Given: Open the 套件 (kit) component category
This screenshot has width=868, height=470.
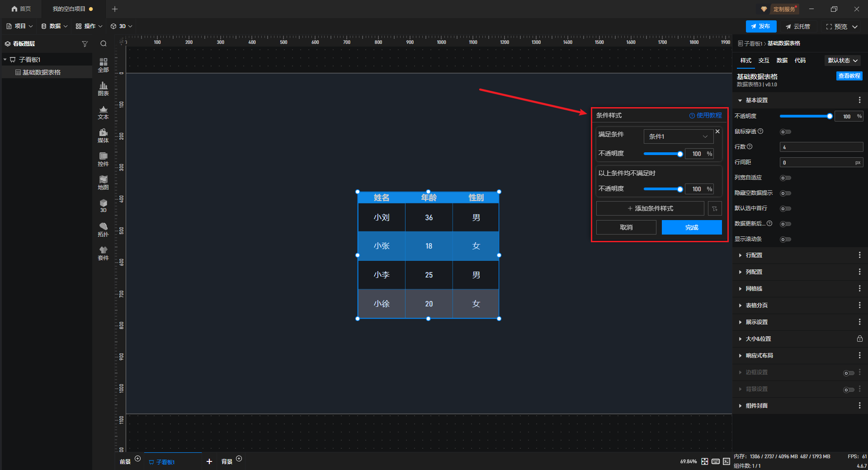Looking at the screenshot, I should (x=103, y=253).
